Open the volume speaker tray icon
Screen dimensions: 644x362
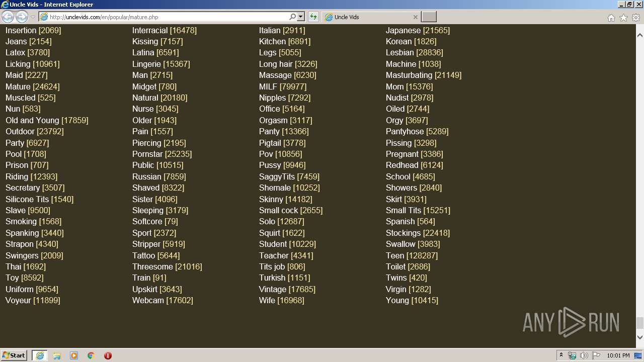click(x=584, y=355)
